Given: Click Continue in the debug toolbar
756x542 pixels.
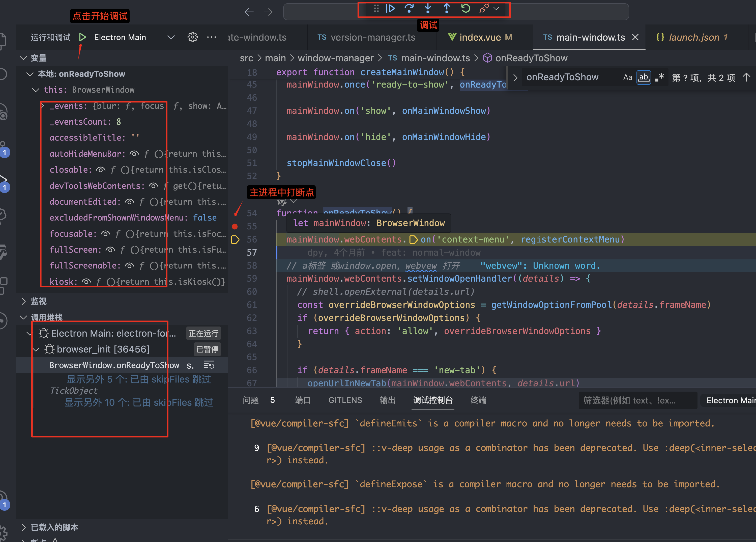Looking at the screenshot, I should click(x=390, y=9).
